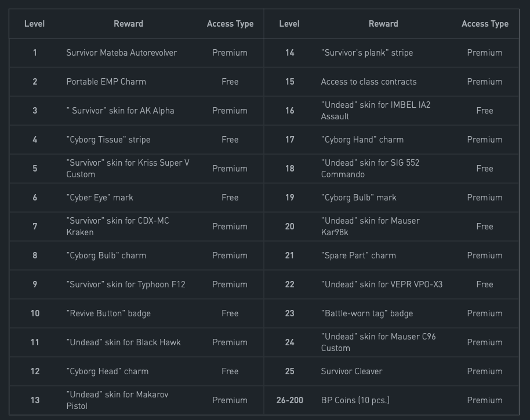Click the "Cyborg Head" charm entry
The image size is (530, 420).
click(107, 371)
